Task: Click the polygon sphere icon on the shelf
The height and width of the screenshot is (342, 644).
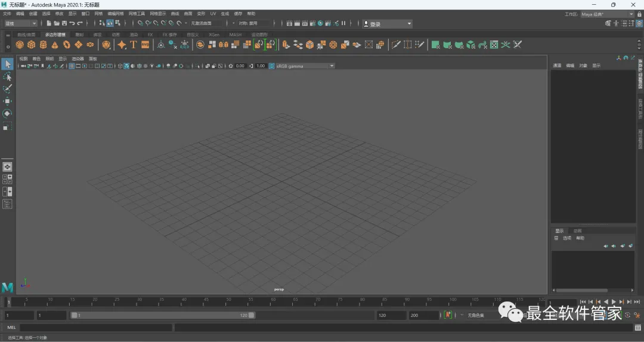Action: (20, 45)
